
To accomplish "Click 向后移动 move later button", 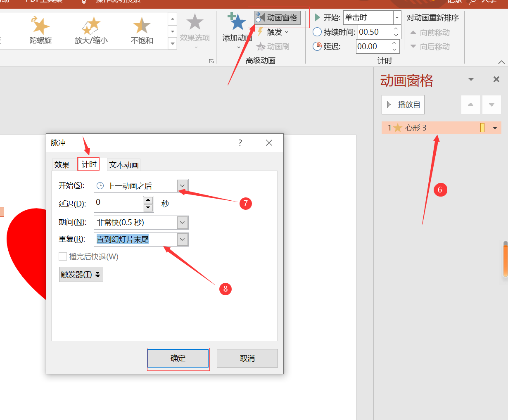I will pos(430,47).
